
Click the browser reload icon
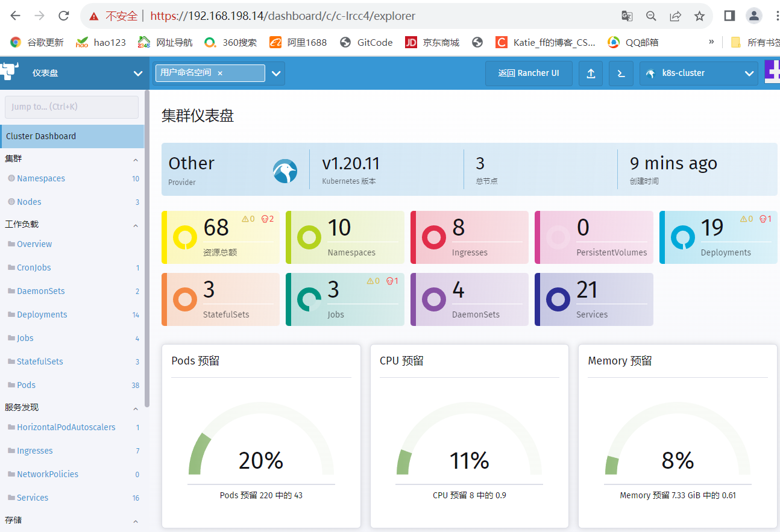[x=63, y=16]
